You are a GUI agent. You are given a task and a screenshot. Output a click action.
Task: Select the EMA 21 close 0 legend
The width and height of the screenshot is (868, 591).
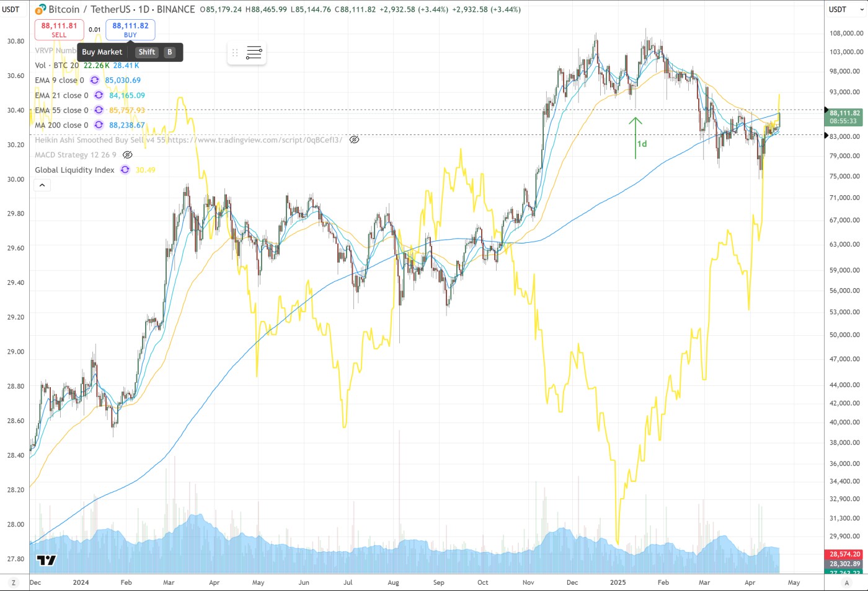61,95
